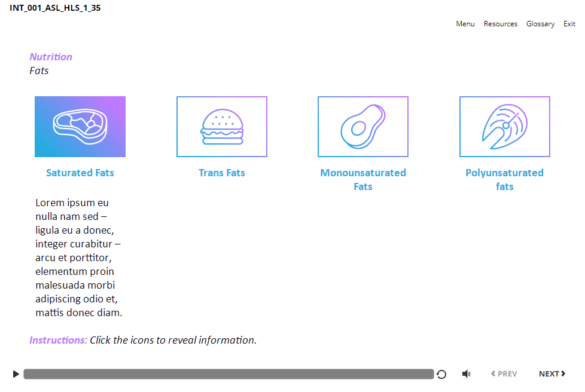This screenshot has height=392, width=585.
Task: Exit the course via the Exit link
Action: coord(569,24)
